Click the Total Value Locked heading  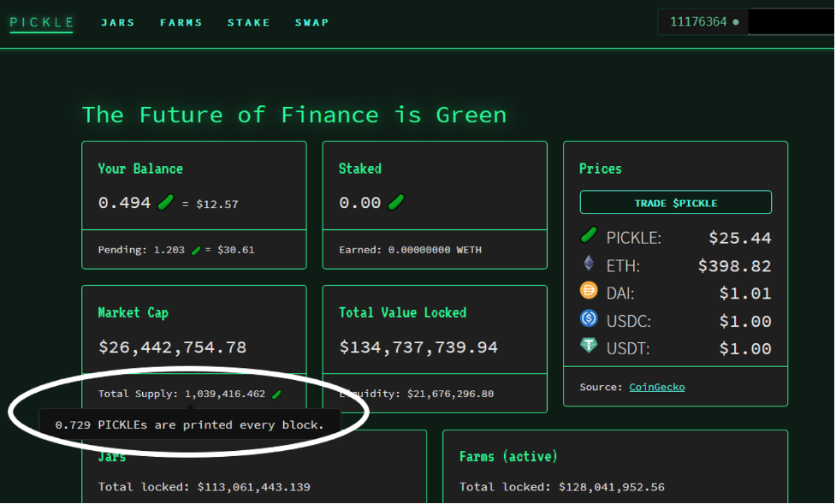tap(402, 313)
